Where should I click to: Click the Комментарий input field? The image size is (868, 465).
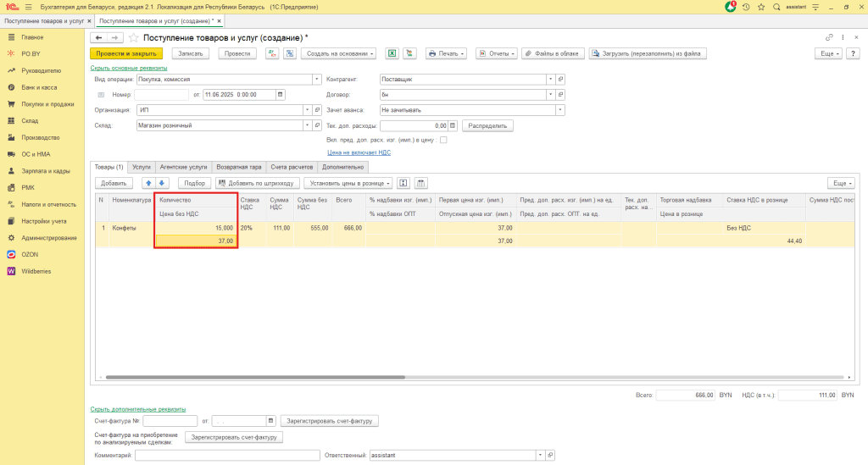click(227, 455)
